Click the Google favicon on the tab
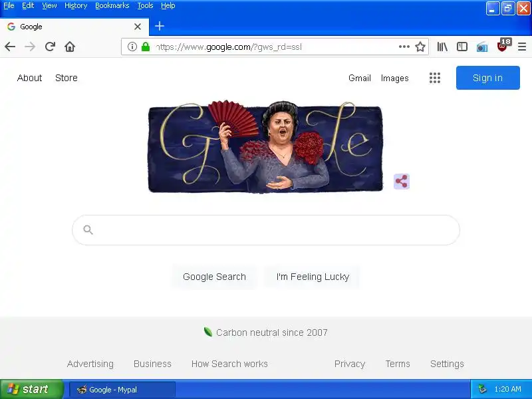The height and width of the screenshot is (399, 532). pos(11,27)
